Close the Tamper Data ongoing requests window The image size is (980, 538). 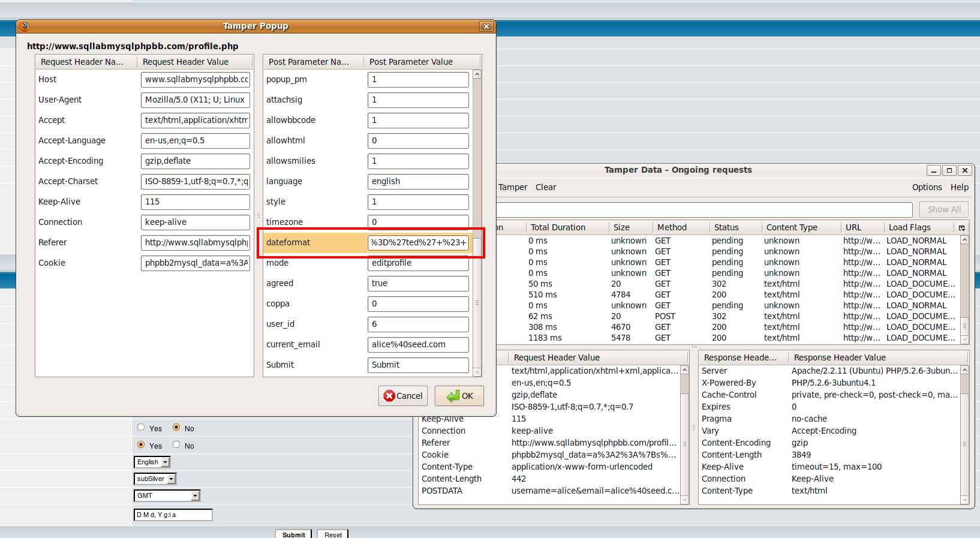coord(964,170)
